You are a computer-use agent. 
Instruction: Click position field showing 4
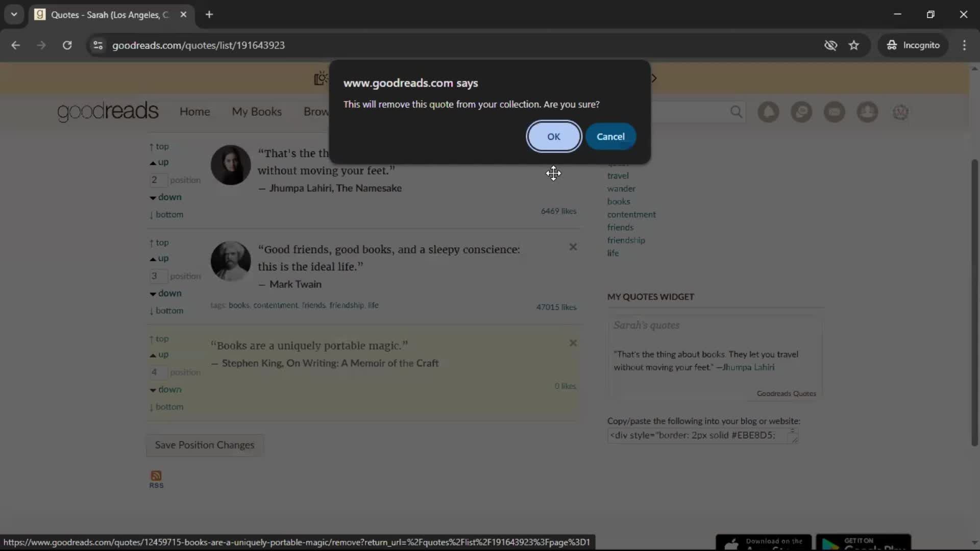(x=158, y=372)
